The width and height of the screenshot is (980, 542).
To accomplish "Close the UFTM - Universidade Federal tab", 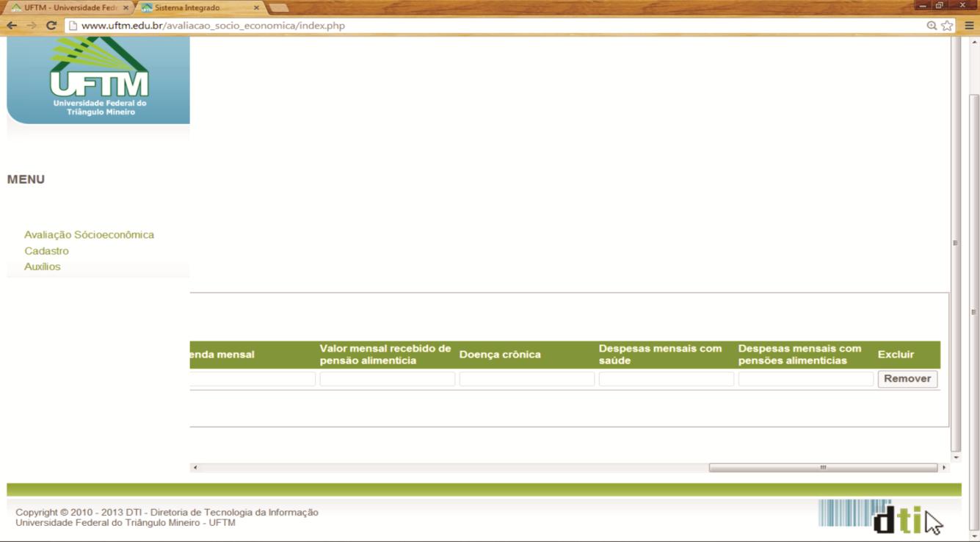I will pos(126,7).
